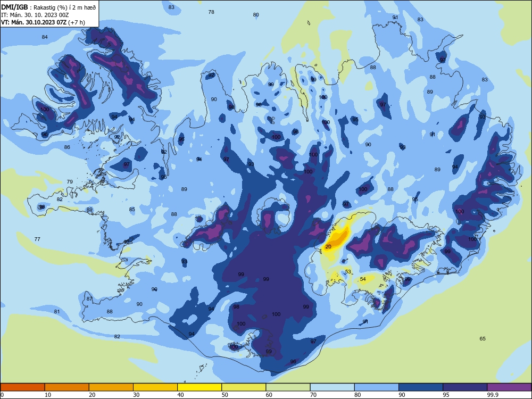Image resolution: width=532 pixels, height=399 pixels.
Task: Pick the 50–60 pale yellow legend swatch
Action: coord(244,387)
